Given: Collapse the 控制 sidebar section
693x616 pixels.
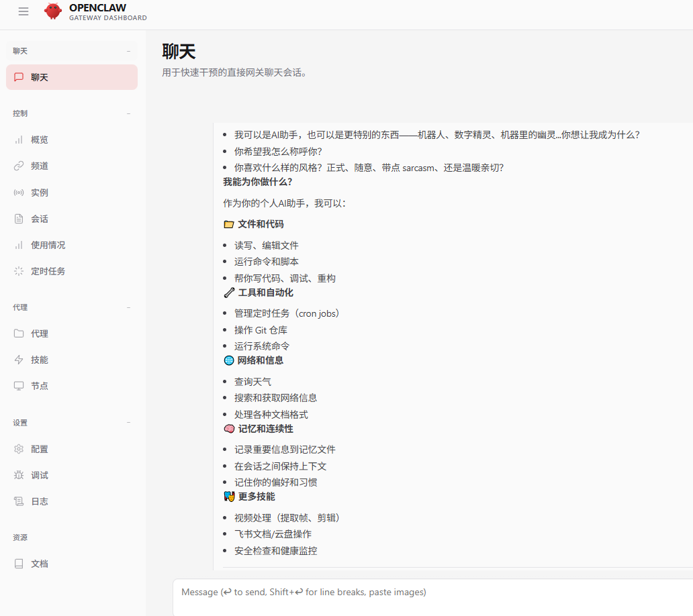Looking at the screenshot, I should [128, 113].
